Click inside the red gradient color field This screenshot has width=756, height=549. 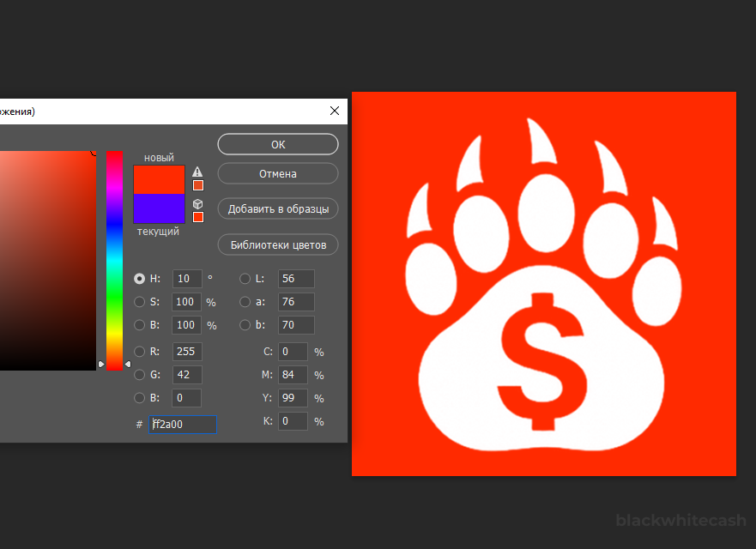click(47, 257)
